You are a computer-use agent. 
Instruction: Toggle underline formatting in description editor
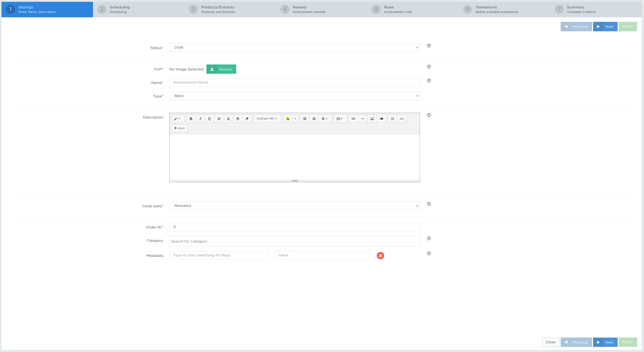(x=209, y=119)
